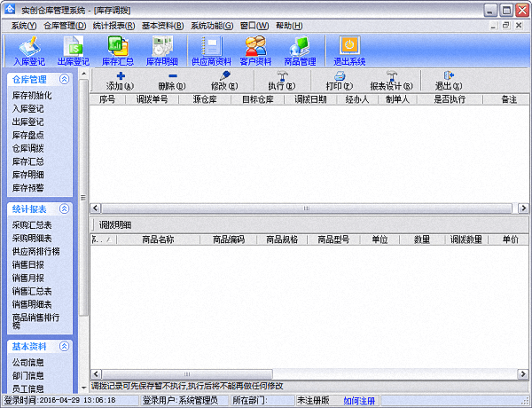Collapse the 仓库管理 sidebar section
Screen dimensions: 532x408
point(66,80)
